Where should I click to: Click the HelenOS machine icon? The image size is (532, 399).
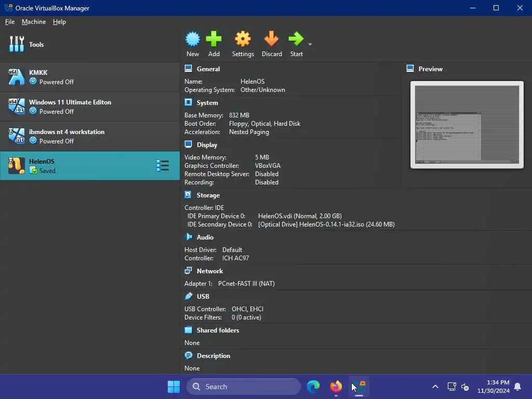17,166
